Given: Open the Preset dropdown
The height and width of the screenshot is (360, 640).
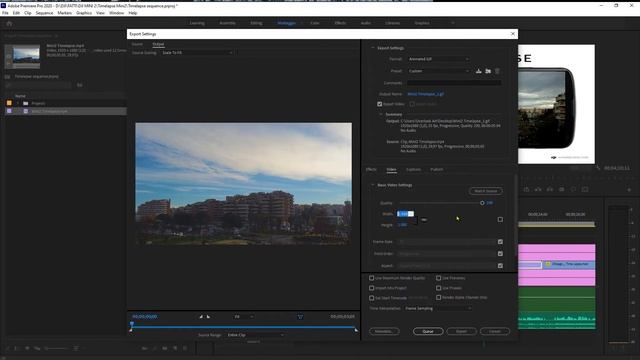Looking at the screenshot, I should coord(438,71).
